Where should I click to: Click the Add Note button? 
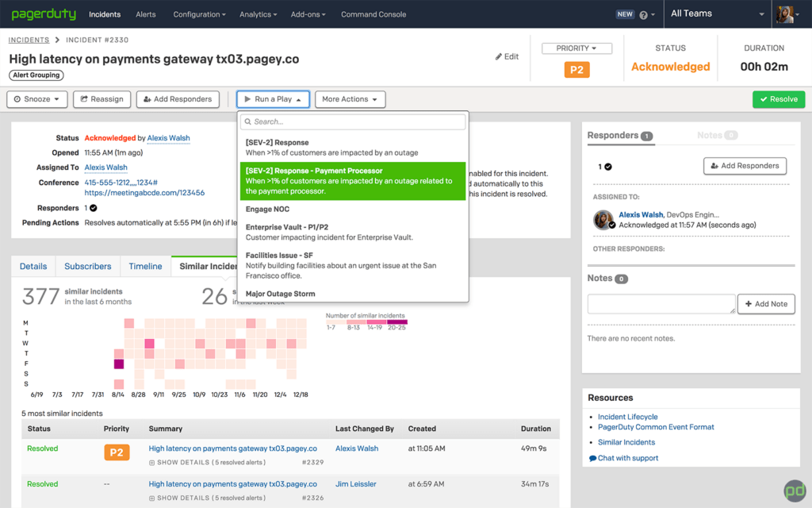(766, 304)
